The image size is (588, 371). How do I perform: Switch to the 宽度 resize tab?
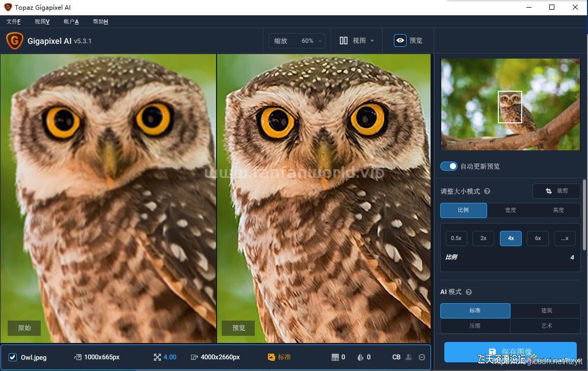[x=510, y=210]
